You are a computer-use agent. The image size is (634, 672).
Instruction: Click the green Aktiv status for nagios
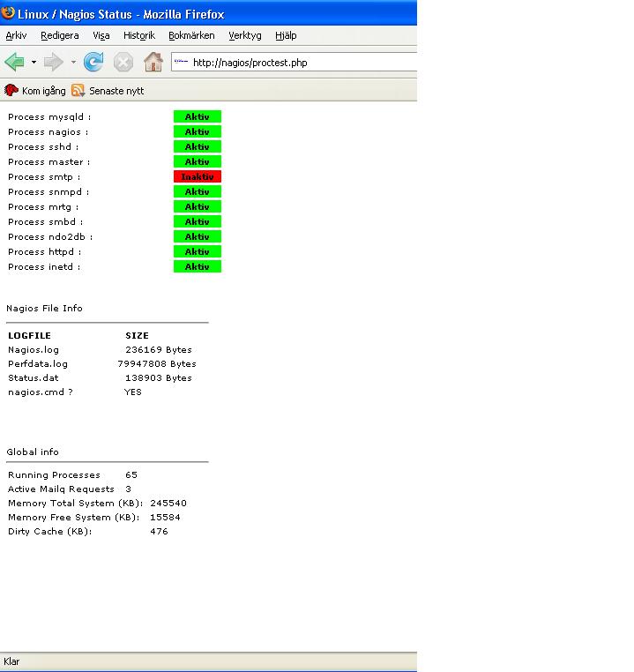(x=197, y=131)
